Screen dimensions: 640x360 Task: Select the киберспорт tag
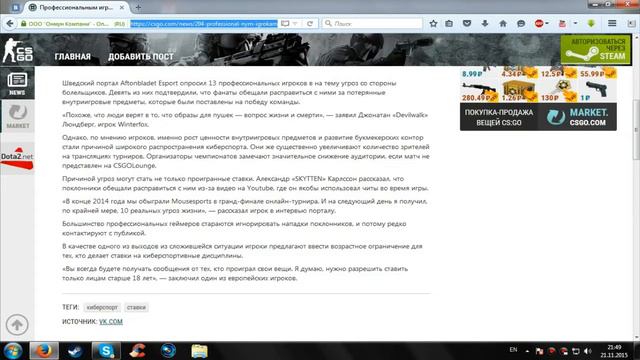click(102, 307)
